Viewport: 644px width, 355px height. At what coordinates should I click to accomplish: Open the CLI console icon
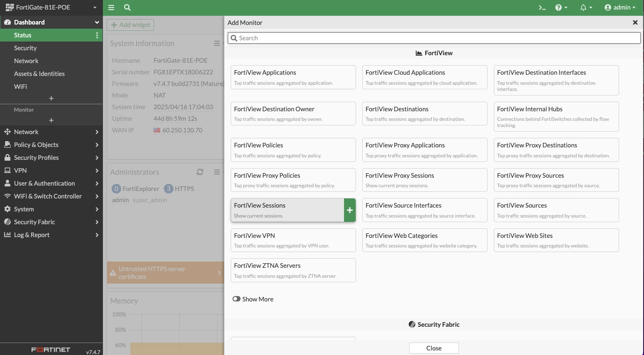click(542, 7)
